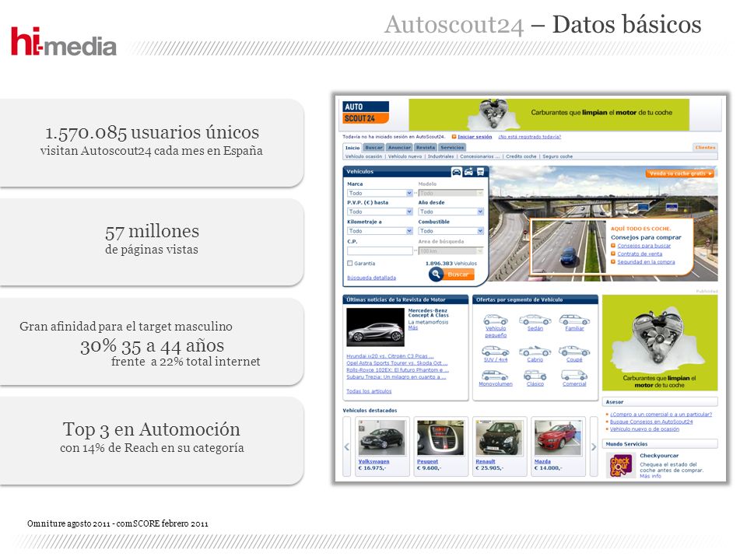Image resolution: width=747 pixels, height=560 pixels.
Task: Click Venda su coche gratis button
Action: [x=680, y=173]
